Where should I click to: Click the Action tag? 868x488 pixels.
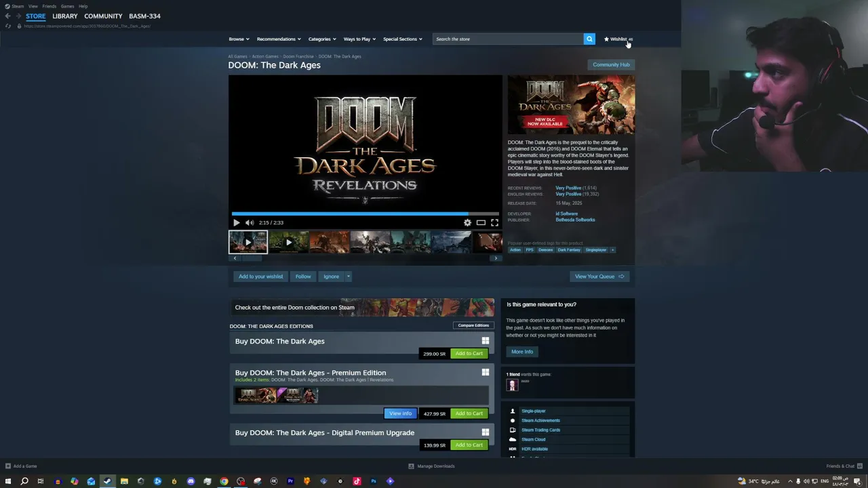click(x=515, y=250)
